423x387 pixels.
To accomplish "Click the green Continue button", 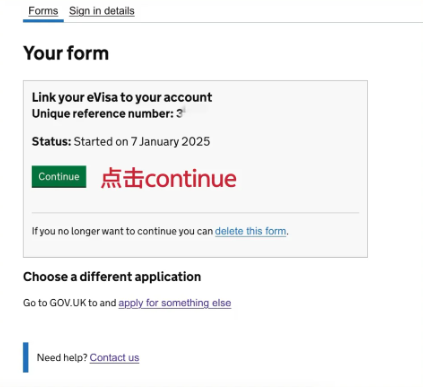I will [x=59, y=176].
